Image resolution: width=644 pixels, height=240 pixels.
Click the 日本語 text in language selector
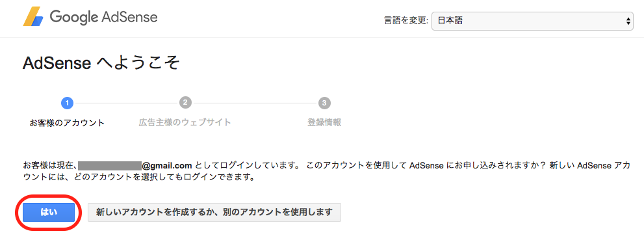(x=450, y=21)
